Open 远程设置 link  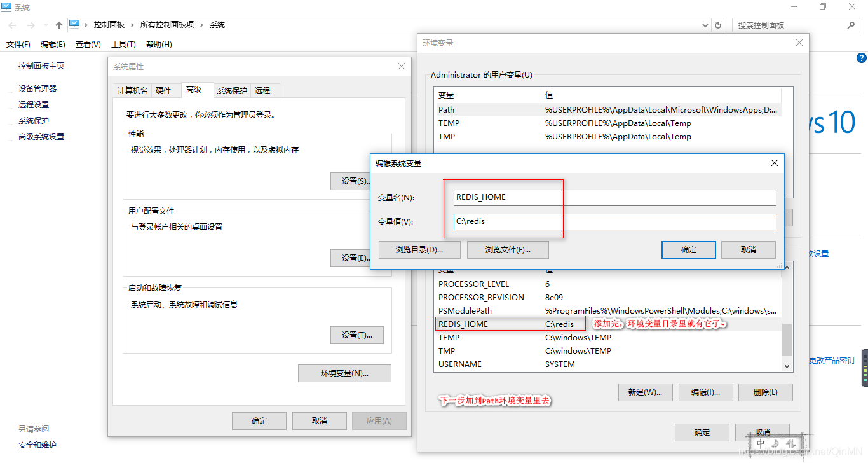[34, 105]
